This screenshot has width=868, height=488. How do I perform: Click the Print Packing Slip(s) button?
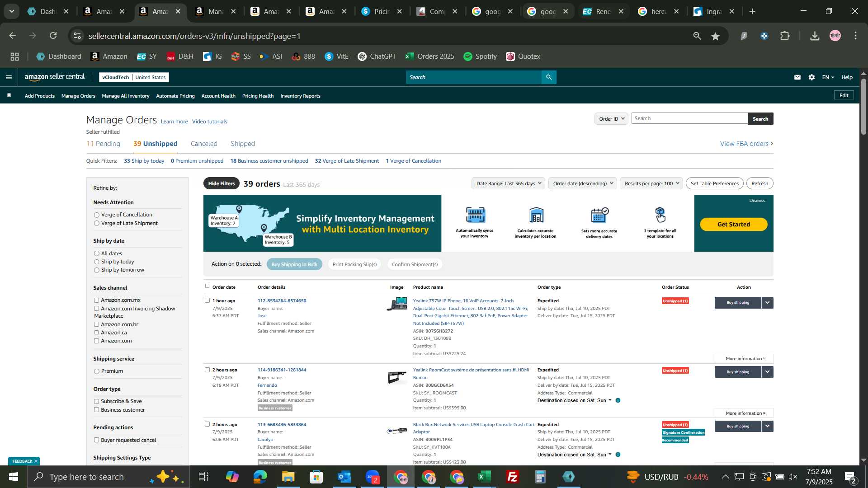[354, 264]
